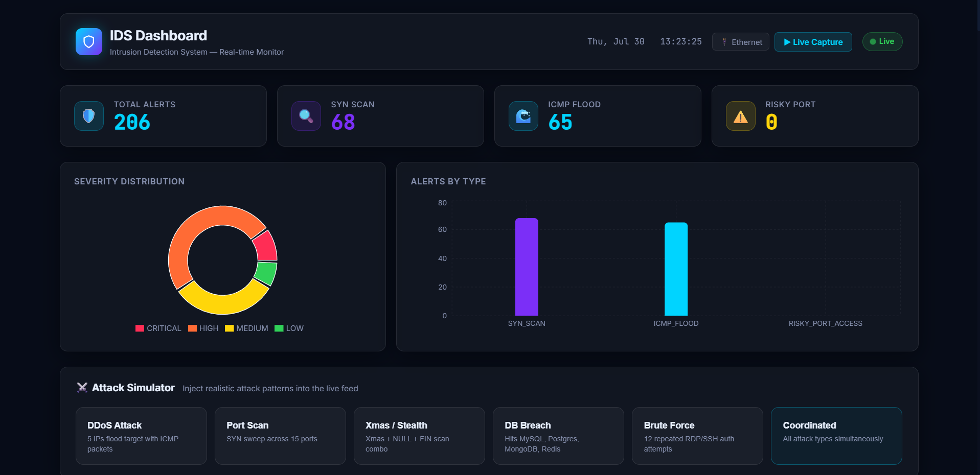Launch the DDoS Attack simulation
980x475 pixels.
point(141,436)
